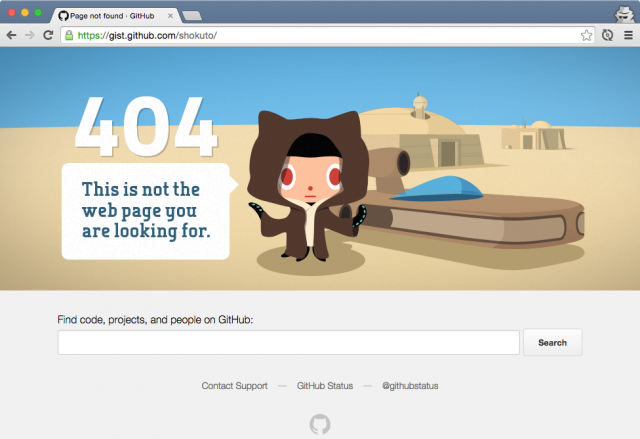Click the GitHub logo in the footer
The image size is (640, 439).
coord(320,424)
